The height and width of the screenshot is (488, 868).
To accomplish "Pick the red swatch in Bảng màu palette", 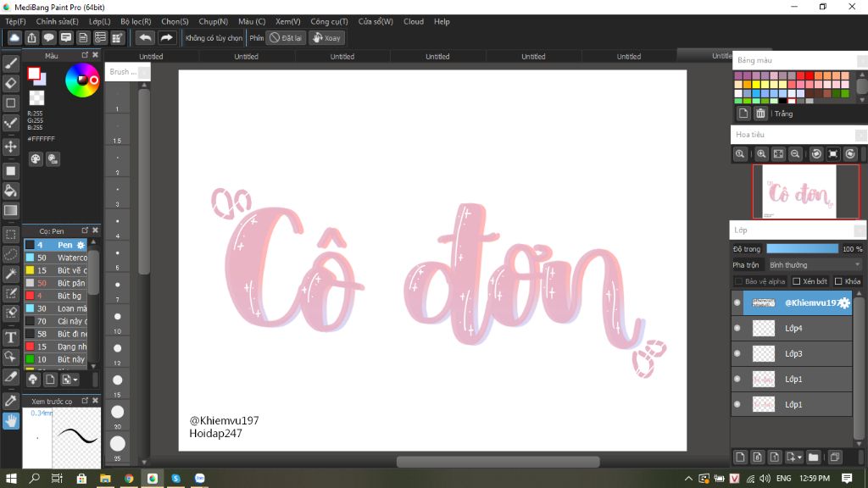I will pos(810,75).
